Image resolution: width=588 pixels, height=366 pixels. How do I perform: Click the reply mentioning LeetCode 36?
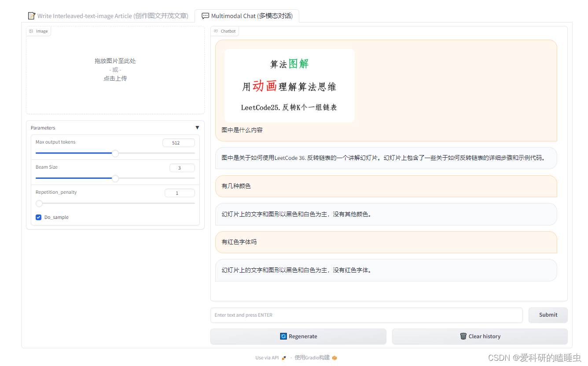tap(386, 158)
